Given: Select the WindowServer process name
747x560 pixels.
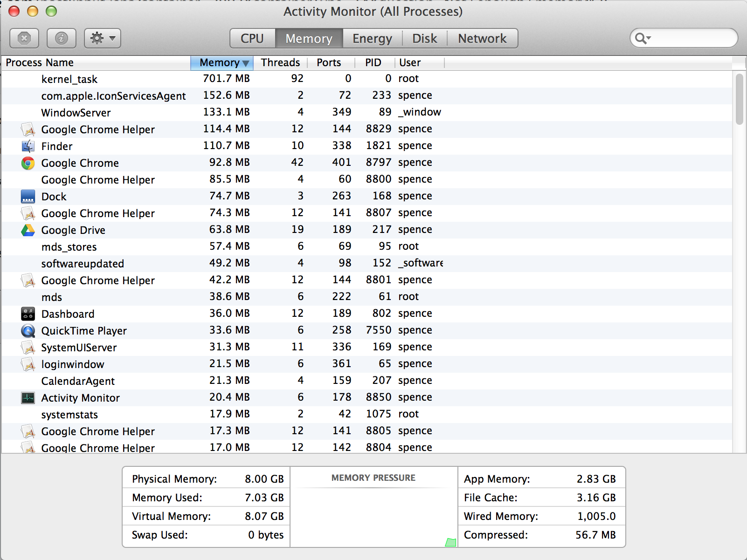Looking at the screenshot, I should point(76,113).
